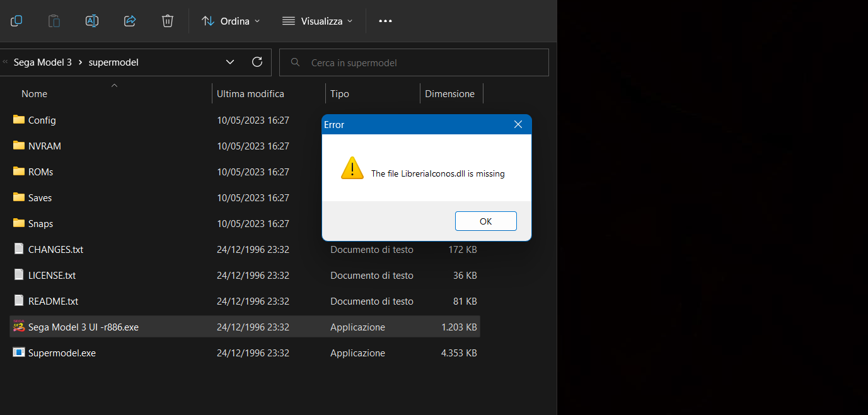
Task: Click the Paste clipboard icon
Action: [54, 21]
